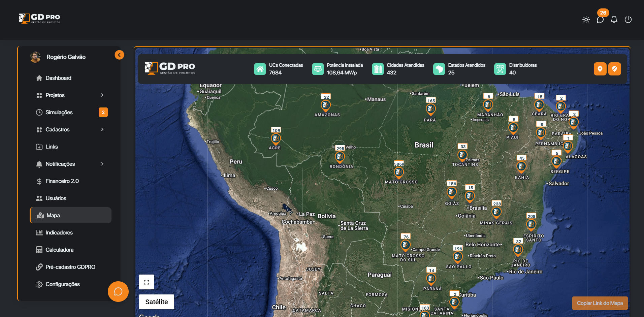Select the Tocantins map marker
This screenshot has height=317, width=644.
point(462,155)
